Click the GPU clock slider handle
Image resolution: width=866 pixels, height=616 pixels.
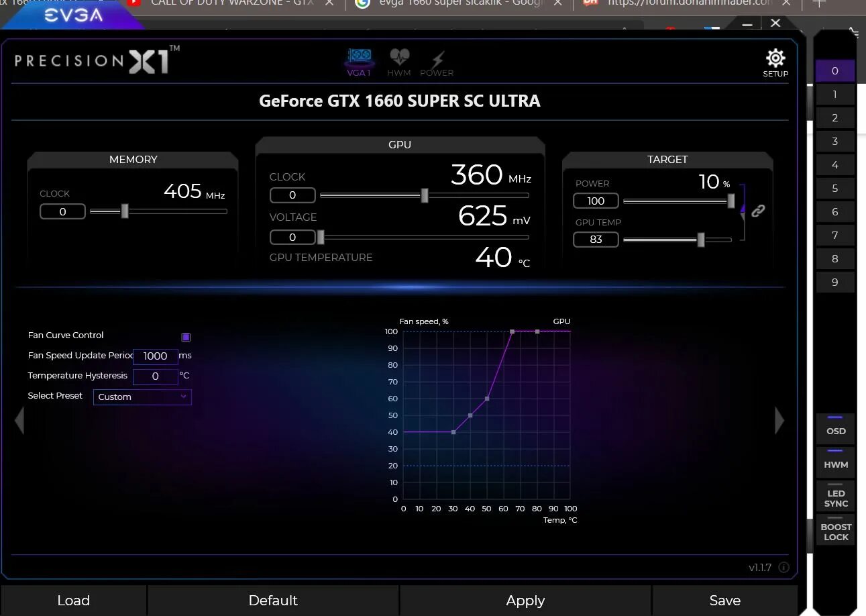tap(425, 195)
